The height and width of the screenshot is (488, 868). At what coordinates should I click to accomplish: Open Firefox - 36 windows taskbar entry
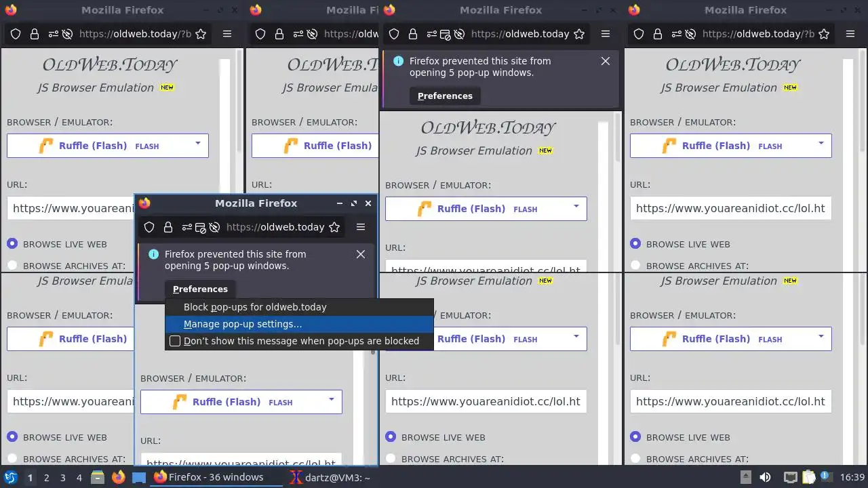(x=216, y=477)
